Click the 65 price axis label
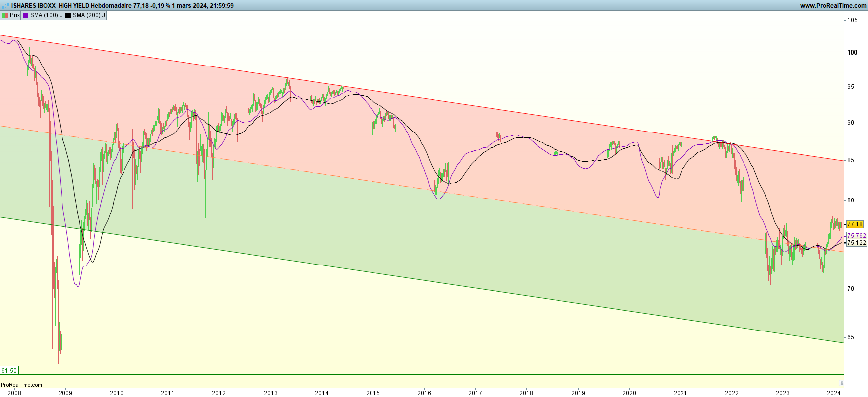This screenshot has width=868, height=397. click(x=851, y=337)
